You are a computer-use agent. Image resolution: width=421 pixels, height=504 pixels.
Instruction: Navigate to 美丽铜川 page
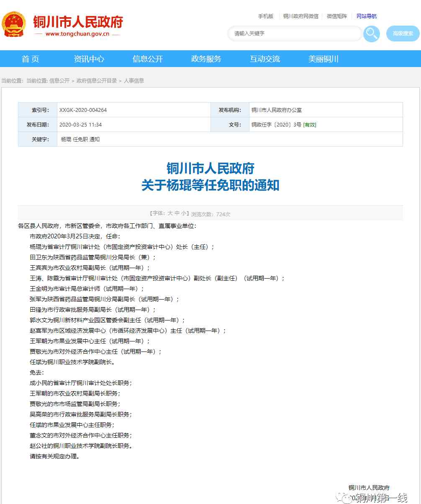(x=323, y=59)
